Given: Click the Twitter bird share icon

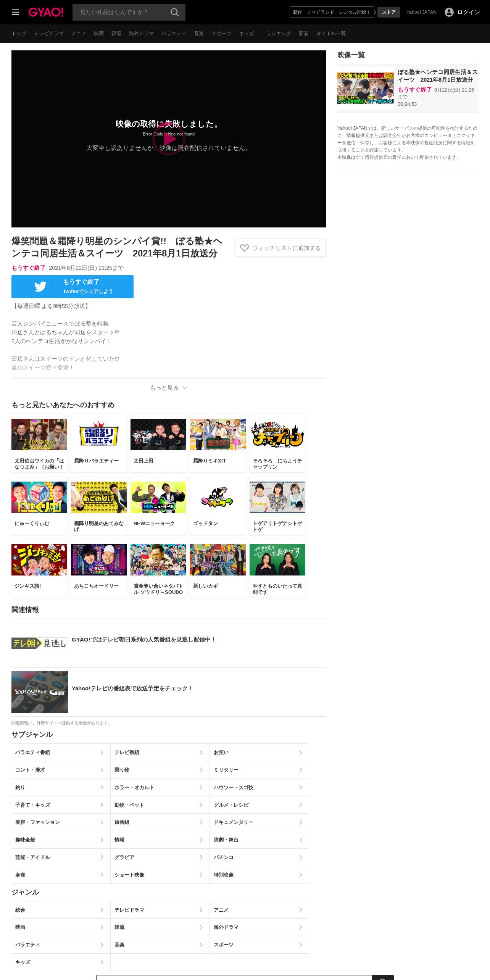Looking at the screenshot, I should click(40, 287).
